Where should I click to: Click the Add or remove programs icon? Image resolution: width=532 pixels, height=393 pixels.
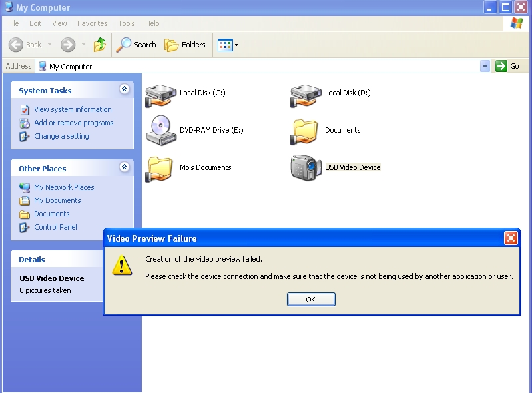(x=25, y=123)
